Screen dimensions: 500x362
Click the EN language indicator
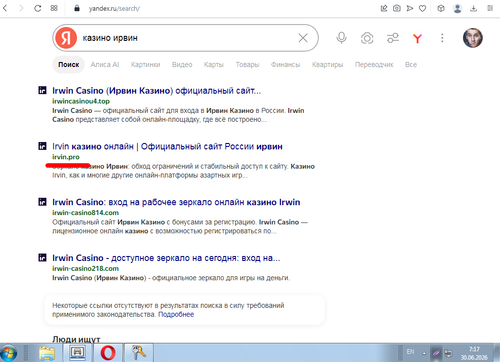(410, 352)
